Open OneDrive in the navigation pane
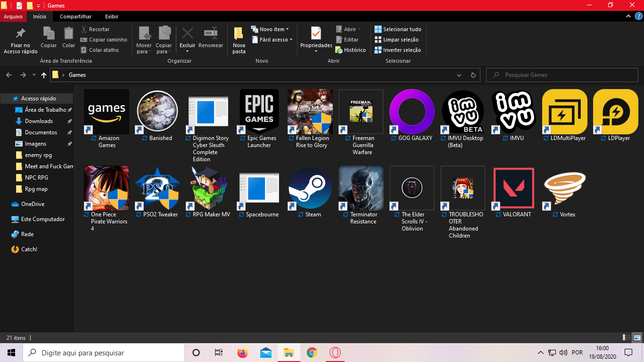The image size is (644, 362). (33, 204)
